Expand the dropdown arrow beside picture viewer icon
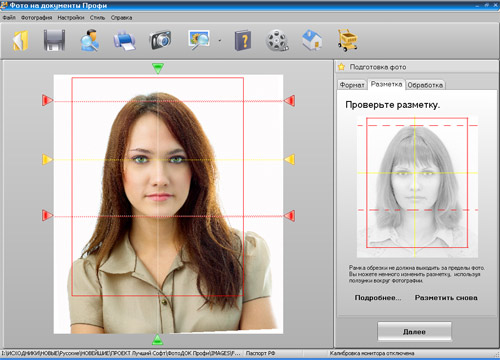The image size is (500, 360). [220, 41]
